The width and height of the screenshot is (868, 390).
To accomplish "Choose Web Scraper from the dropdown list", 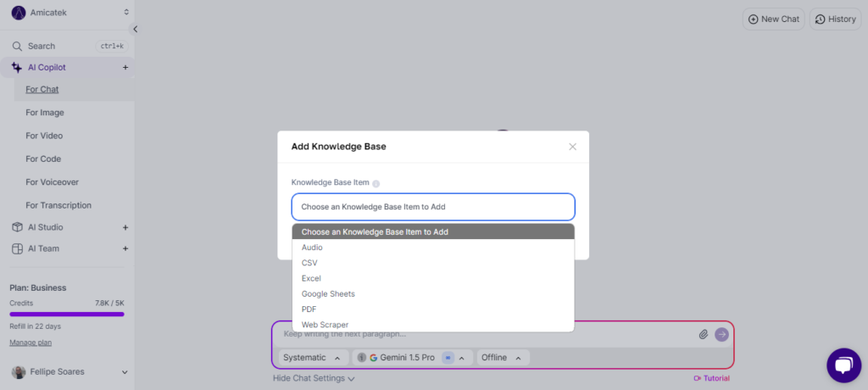I will click(x=433, y=325).
